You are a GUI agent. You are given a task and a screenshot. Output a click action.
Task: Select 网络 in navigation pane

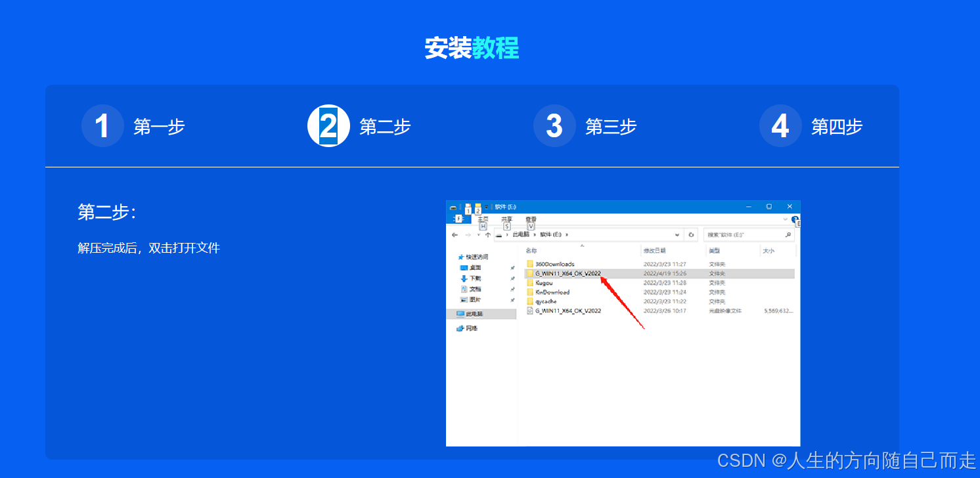472,328
